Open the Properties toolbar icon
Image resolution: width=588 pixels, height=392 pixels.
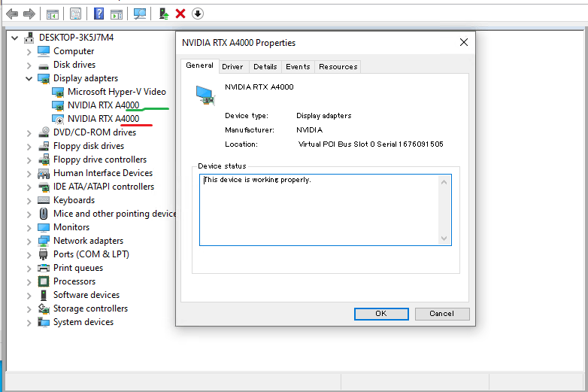pyautogui.click(x=75, y=14)
